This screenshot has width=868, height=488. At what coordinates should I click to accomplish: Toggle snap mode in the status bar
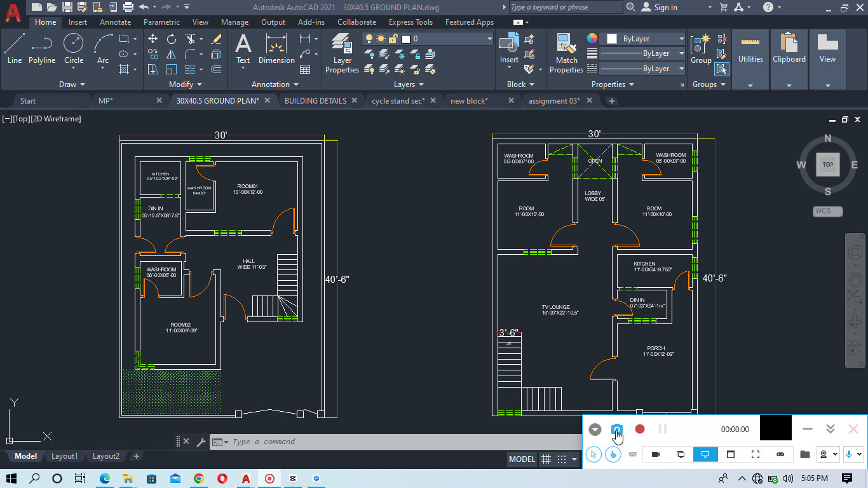[562, 459]
